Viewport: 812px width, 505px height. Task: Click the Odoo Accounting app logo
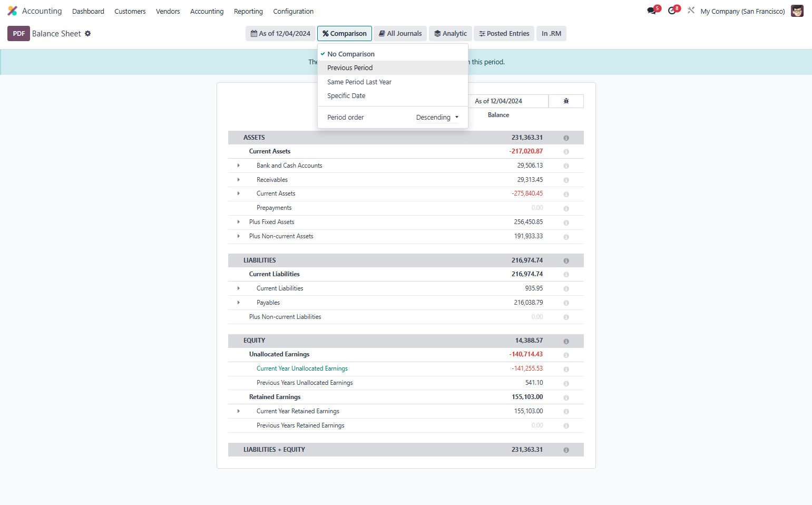tap(12, 11)
